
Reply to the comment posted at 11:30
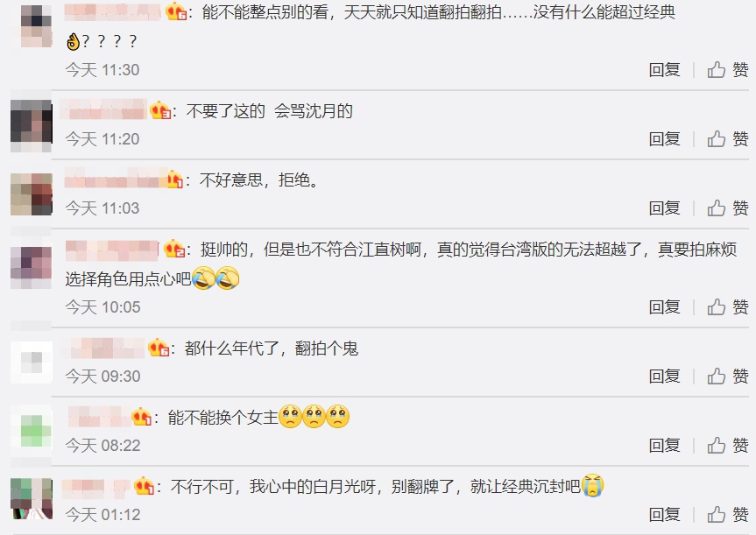664,70
